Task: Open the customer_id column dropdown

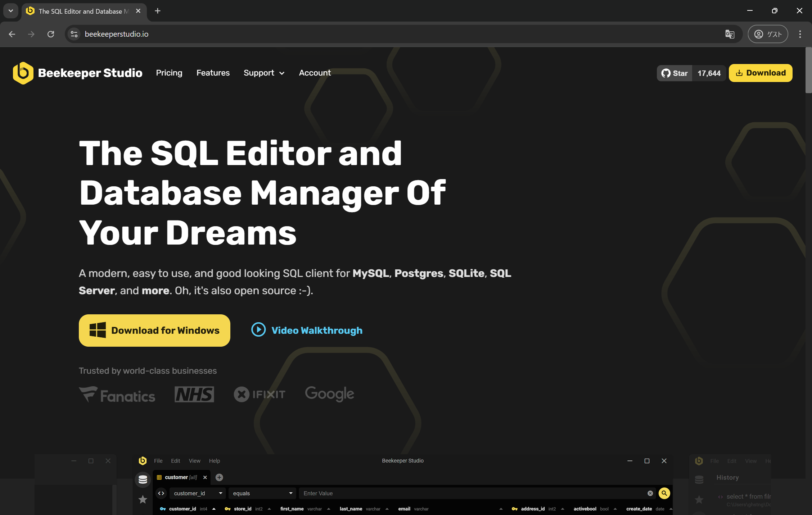Action: [198, 493]
